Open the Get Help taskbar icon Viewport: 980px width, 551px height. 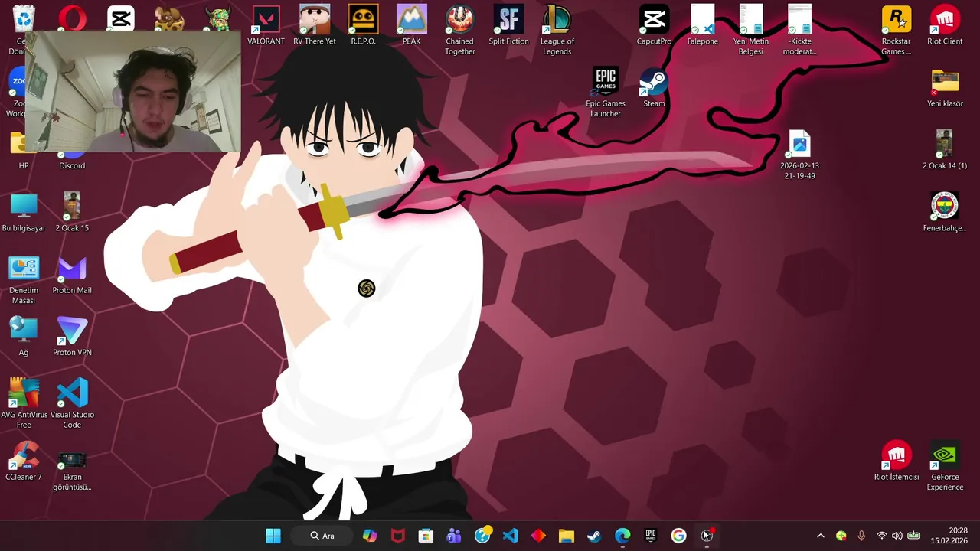click(x=482, y=536)
